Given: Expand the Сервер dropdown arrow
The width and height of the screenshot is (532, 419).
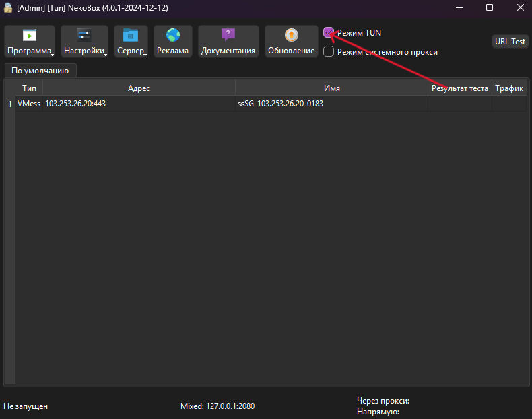Looking at the screenshot, I should click(145, 55).
